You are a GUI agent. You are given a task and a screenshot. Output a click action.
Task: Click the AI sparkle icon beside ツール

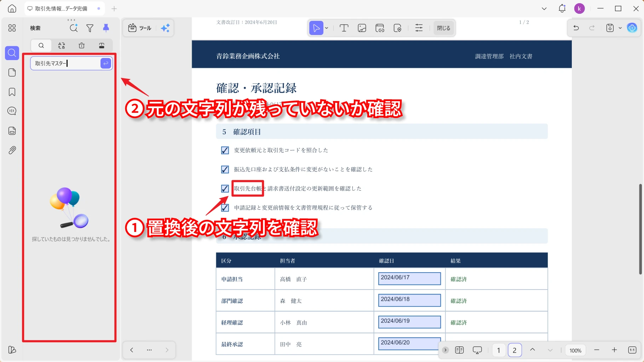[165, 28]
